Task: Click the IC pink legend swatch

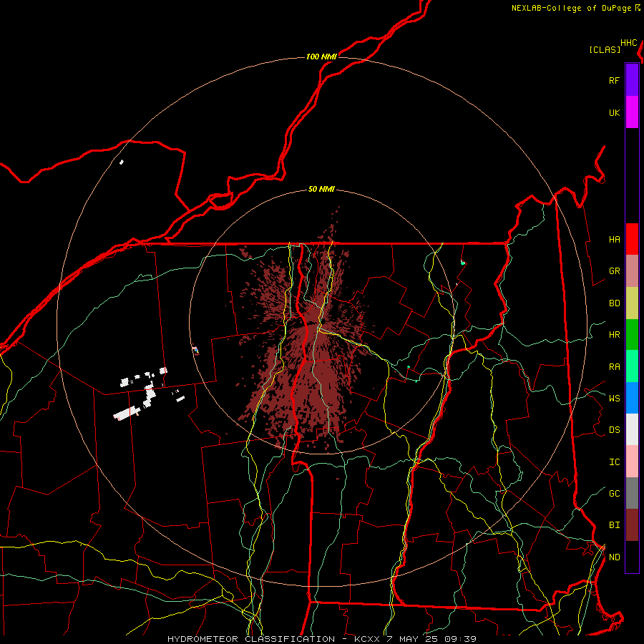Action: point(632,462)
